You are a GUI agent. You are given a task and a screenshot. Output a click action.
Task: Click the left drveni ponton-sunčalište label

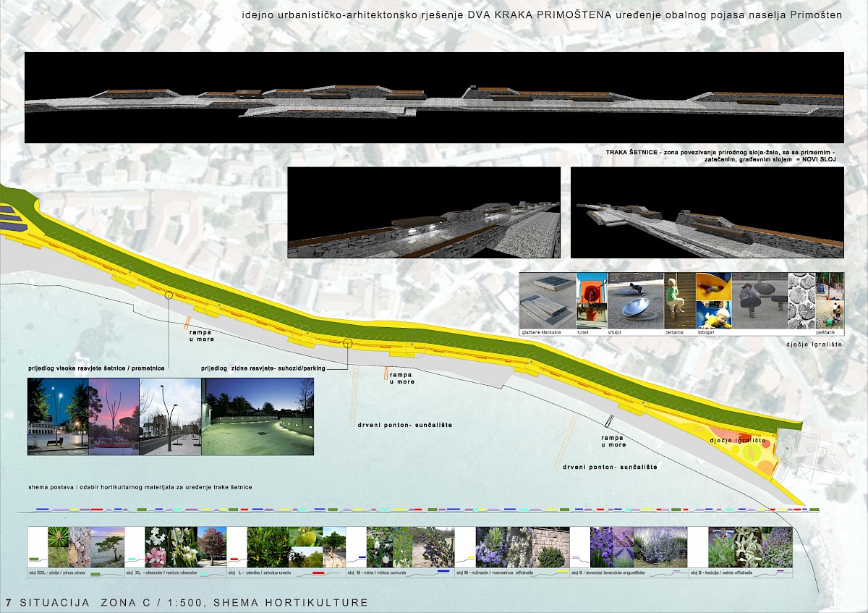coord(404,425)
